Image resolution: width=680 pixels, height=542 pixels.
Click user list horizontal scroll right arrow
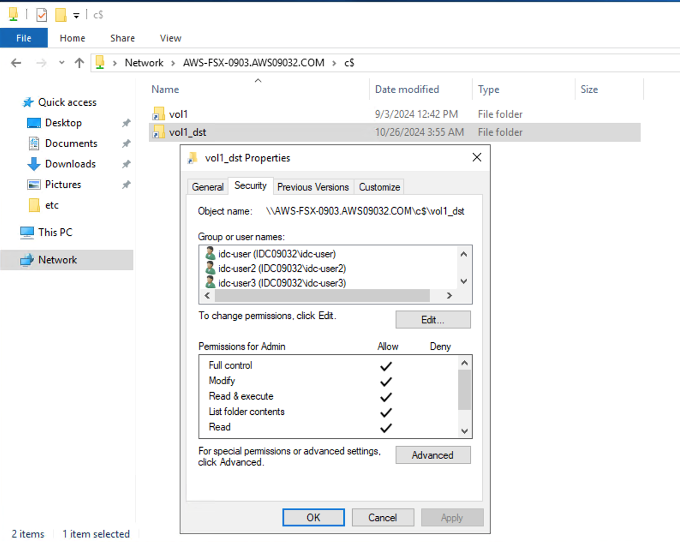coord(449,296)
